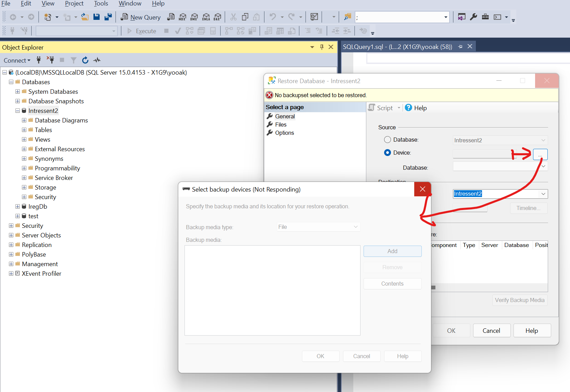Image resolution: width=570 pixels, height=392 pixels.
Task: Click the Activity pulse icon in Object Explorer
Action: pyautogui.click(x=97, y=60)
